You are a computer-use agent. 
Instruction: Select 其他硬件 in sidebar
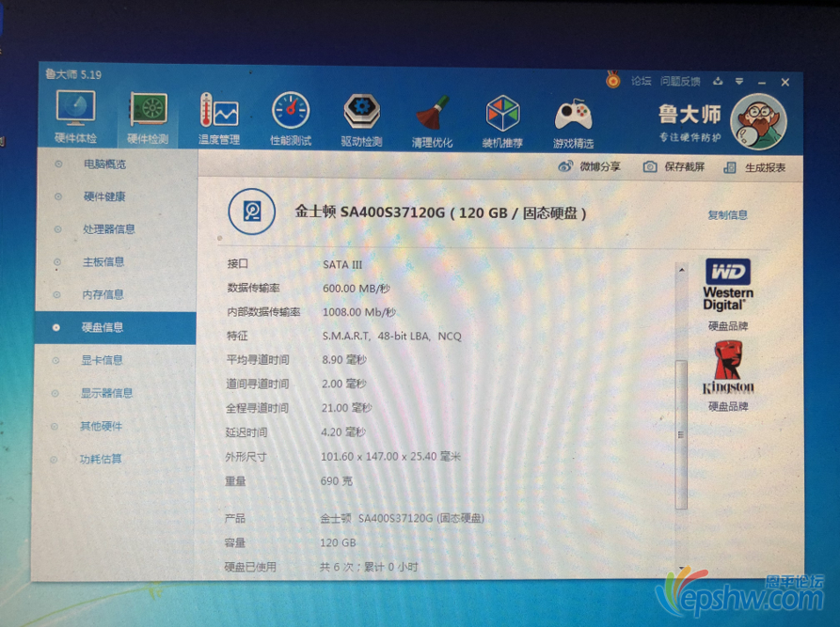click(101, 426)
